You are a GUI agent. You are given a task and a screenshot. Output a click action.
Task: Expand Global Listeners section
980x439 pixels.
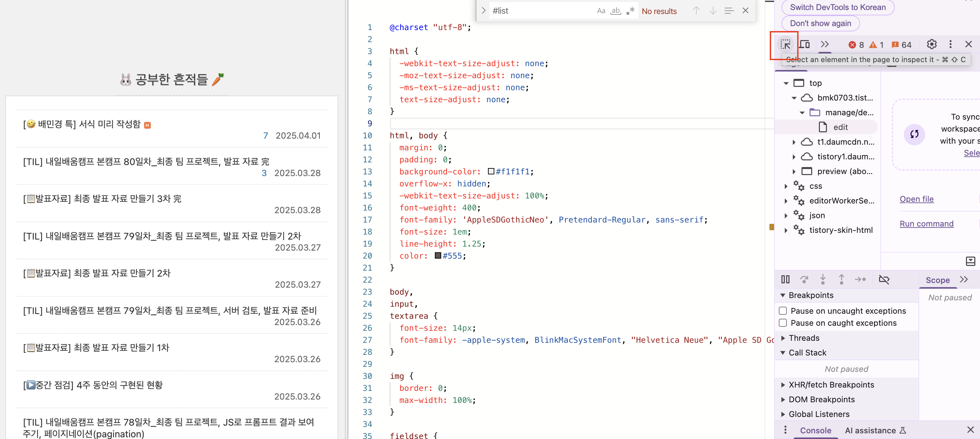tap(782, 414)
